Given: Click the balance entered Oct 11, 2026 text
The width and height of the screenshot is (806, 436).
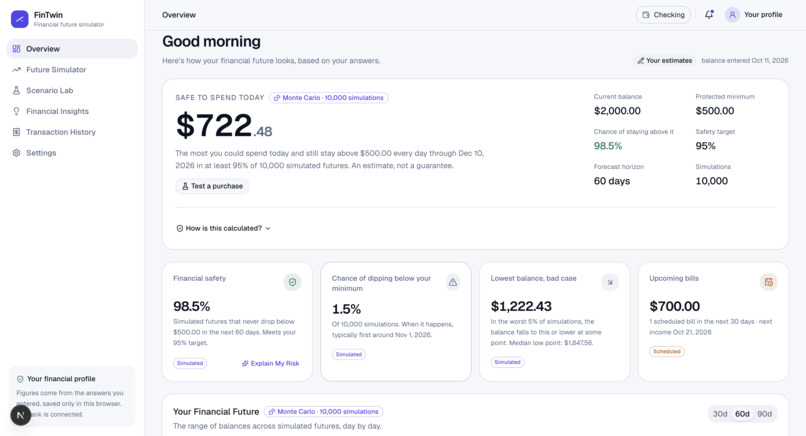Looking at the screenshot, I should [744, 61].
